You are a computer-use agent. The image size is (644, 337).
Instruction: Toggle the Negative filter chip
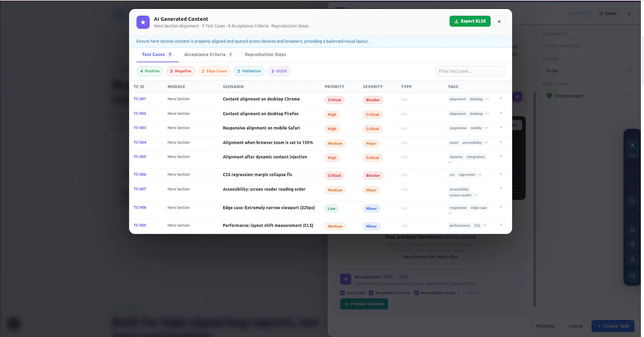181,71
